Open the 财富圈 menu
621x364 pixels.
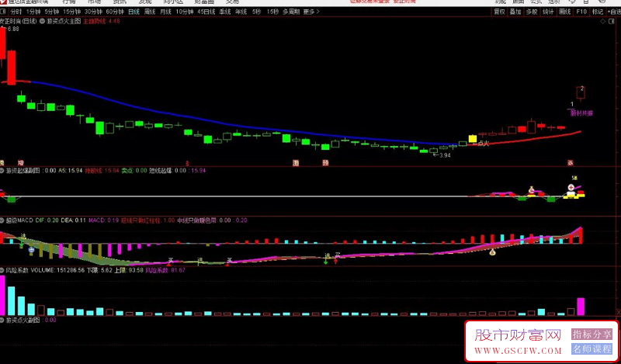204,2
